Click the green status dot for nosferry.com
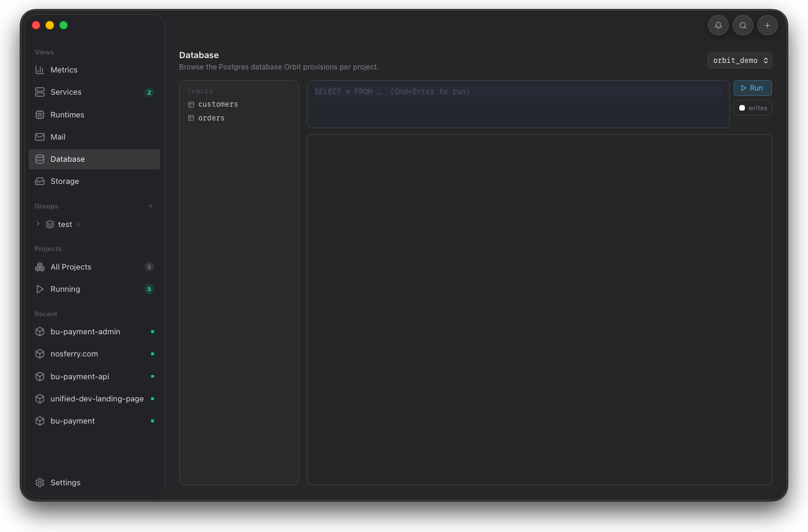 152,353
